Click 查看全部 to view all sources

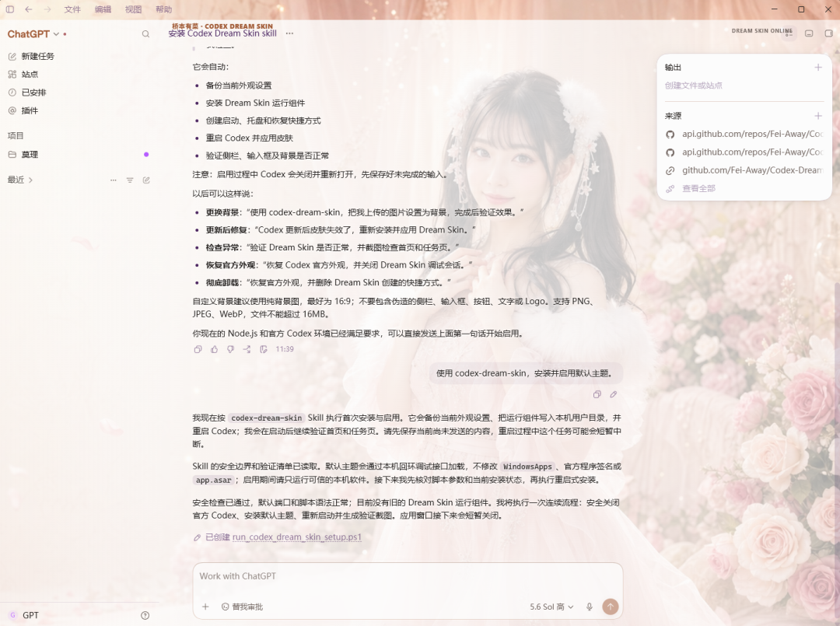click(698, 188)
